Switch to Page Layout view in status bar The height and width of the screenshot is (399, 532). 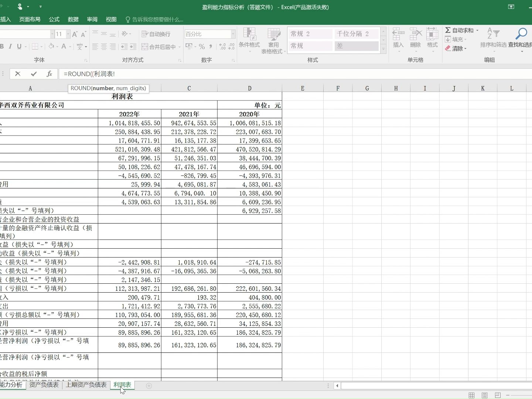tap(485, 395)
